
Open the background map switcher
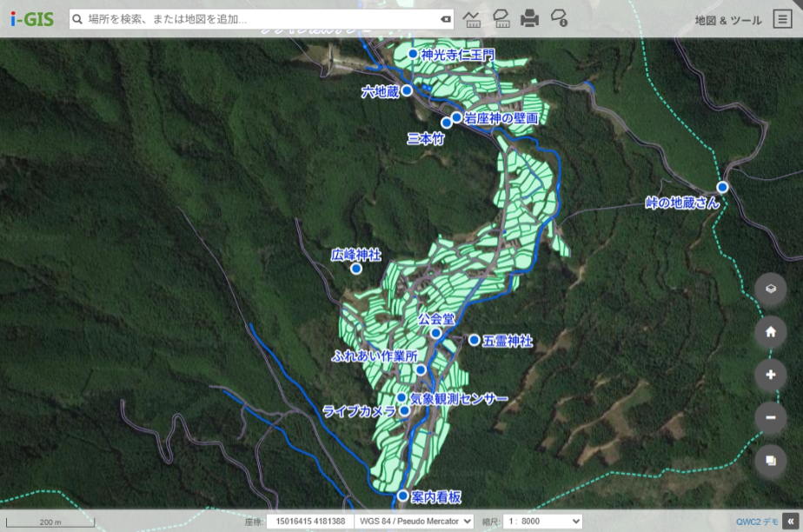click(x=771, y=461)
